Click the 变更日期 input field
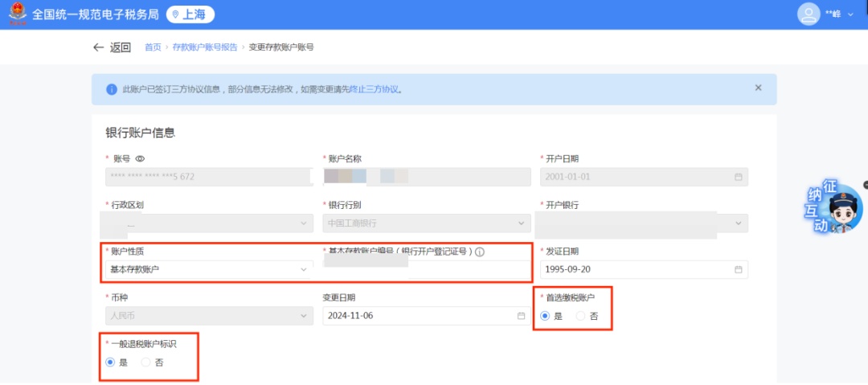This screenshot has width=868, height=385. pos(418,316)
